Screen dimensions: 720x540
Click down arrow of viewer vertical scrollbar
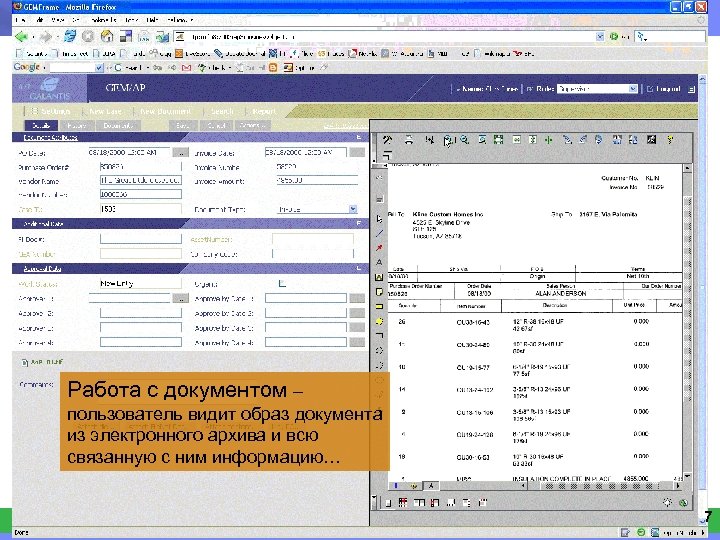(x=687, y=476)
